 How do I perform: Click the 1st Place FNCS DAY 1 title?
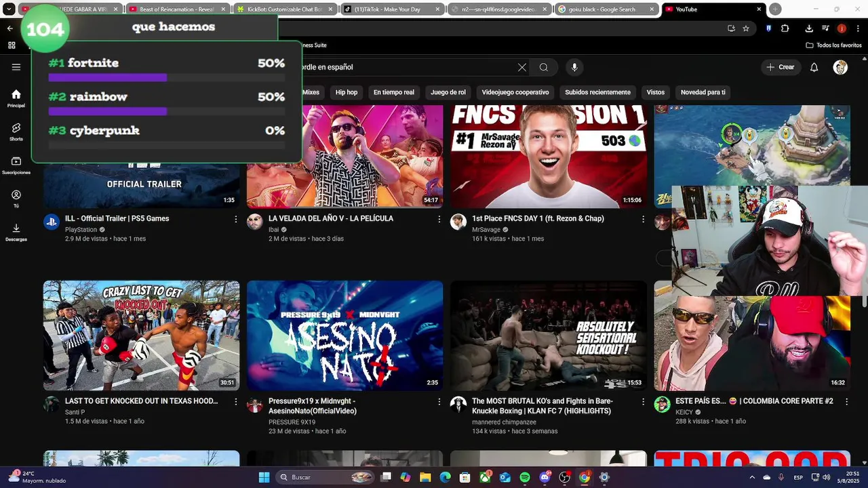(x=538, y=219)
